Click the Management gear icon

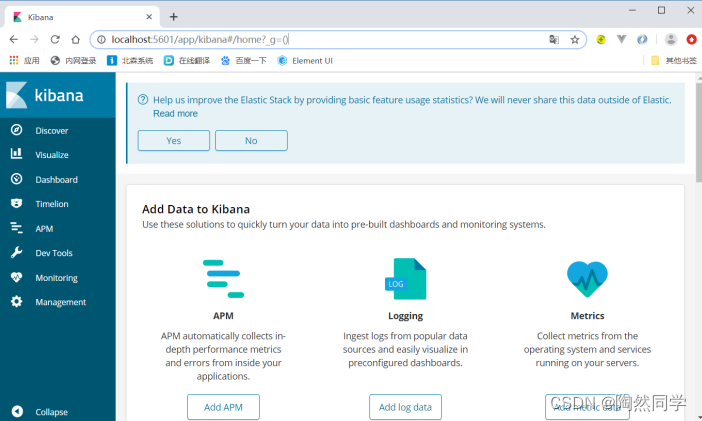[17, 301]
